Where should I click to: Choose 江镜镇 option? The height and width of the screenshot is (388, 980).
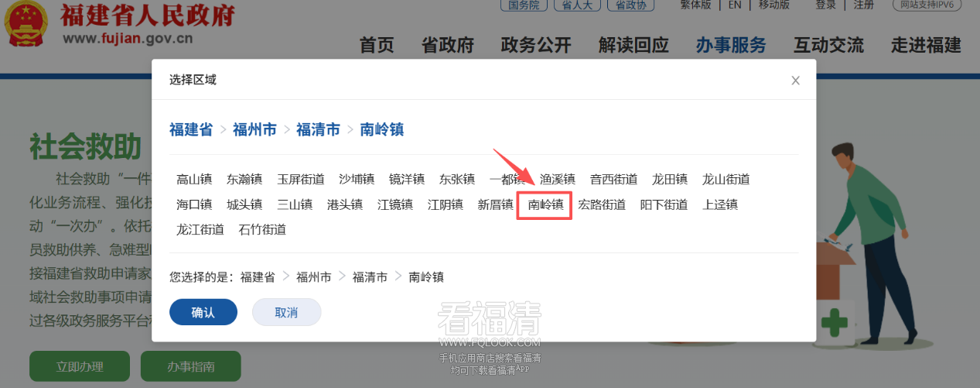395,205
